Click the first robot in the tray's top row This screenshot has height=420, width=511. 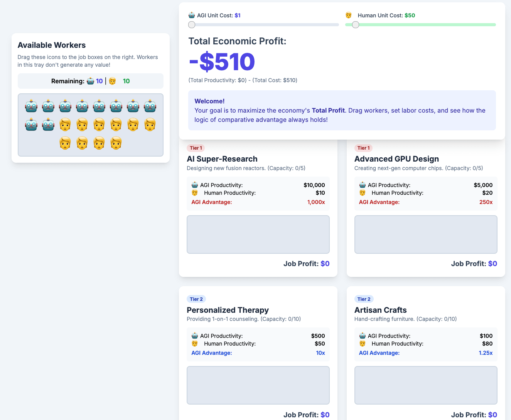tap(31, 106)
